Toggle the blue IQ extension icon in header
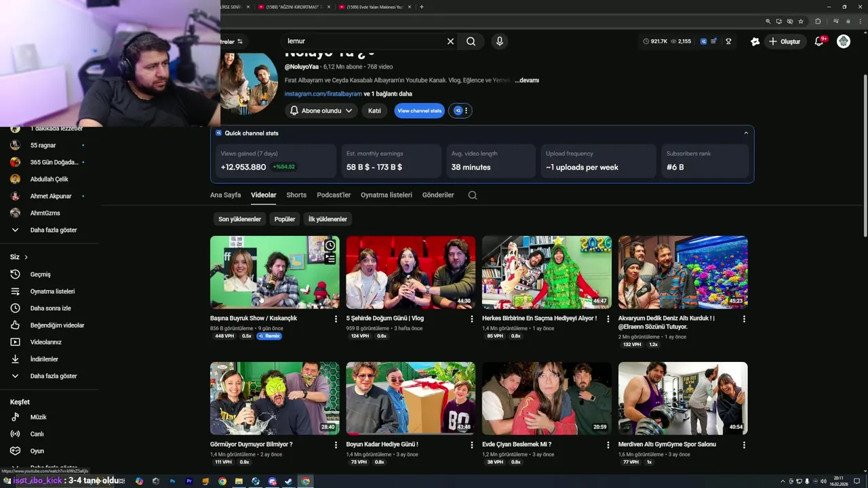 [x=703, y=41]
